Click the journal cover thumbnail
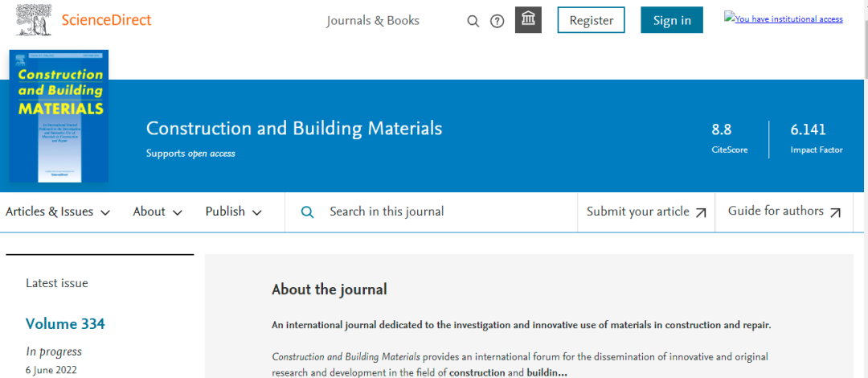868x378 pixels. [x=59, y=117]
